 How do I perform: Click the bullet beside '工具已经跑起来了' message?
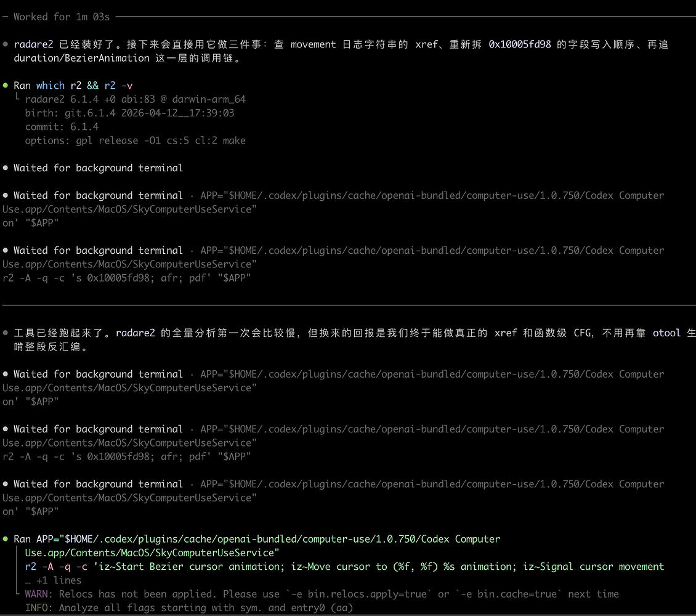6,333
